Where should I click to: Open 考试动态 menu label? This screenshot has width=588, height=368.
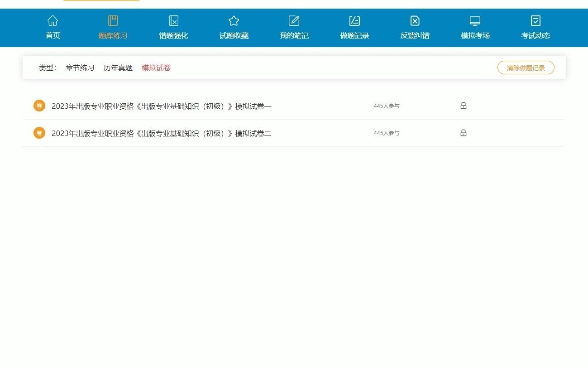[535, 36]
